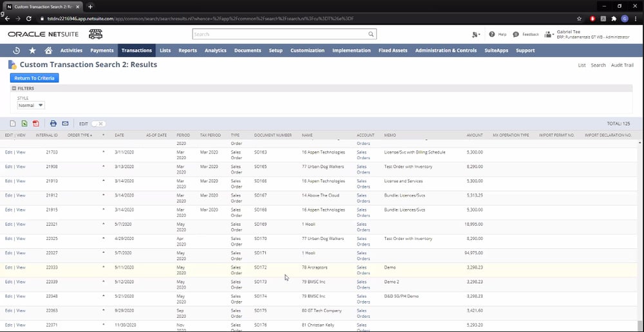Open the SuiteApps menu
Image resolution: width=644 pixels, height=332 pixels.
496,50
